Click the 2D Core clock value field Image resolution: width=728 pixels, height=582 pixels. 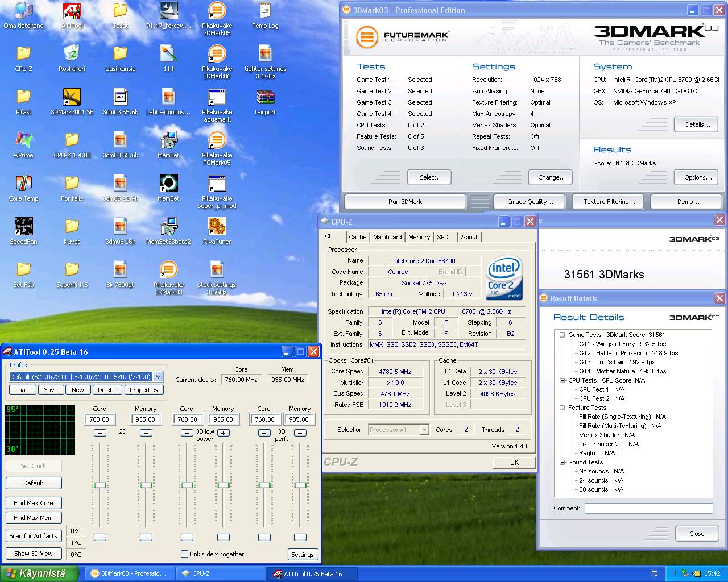(100, 419)
